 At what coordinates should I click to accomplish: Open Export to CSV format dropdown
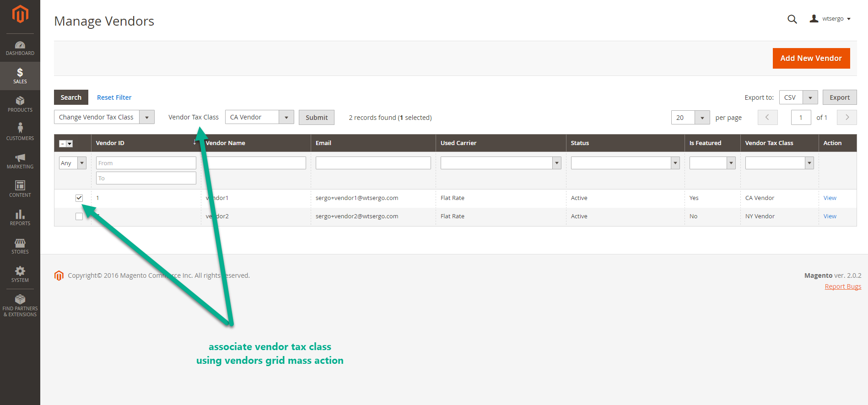click(798, 97)
